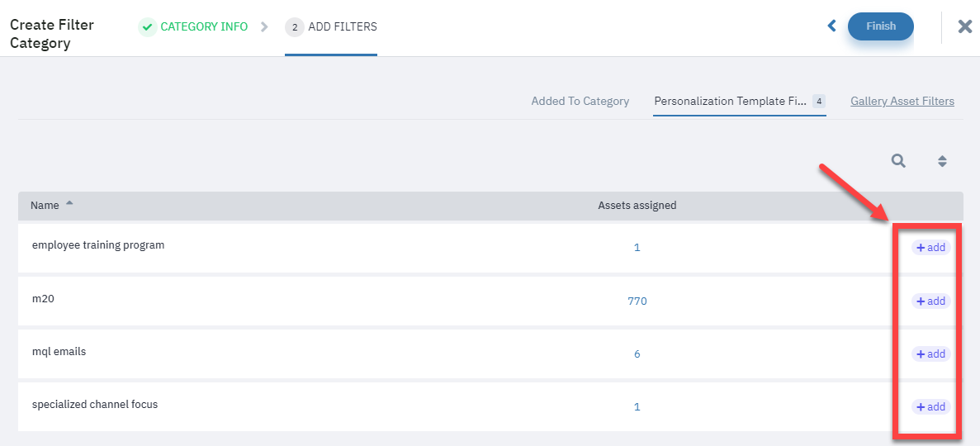Viewport: 980px width, 446px height.
Task: Click the green Category Info checkmark
Action: [x=148, y=27]
